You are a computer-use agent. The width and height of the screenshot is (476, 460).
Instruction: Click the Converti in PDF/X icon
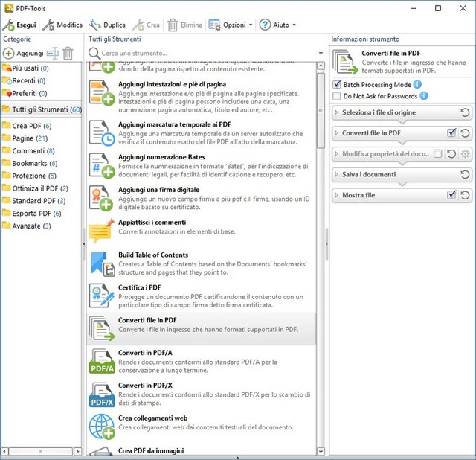coord(102,394)
